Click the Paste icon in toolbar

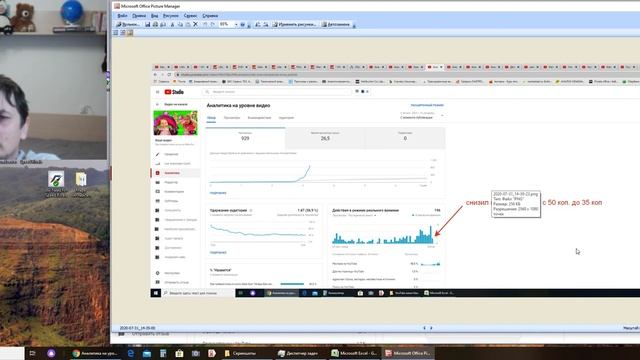tap(188, 24)
